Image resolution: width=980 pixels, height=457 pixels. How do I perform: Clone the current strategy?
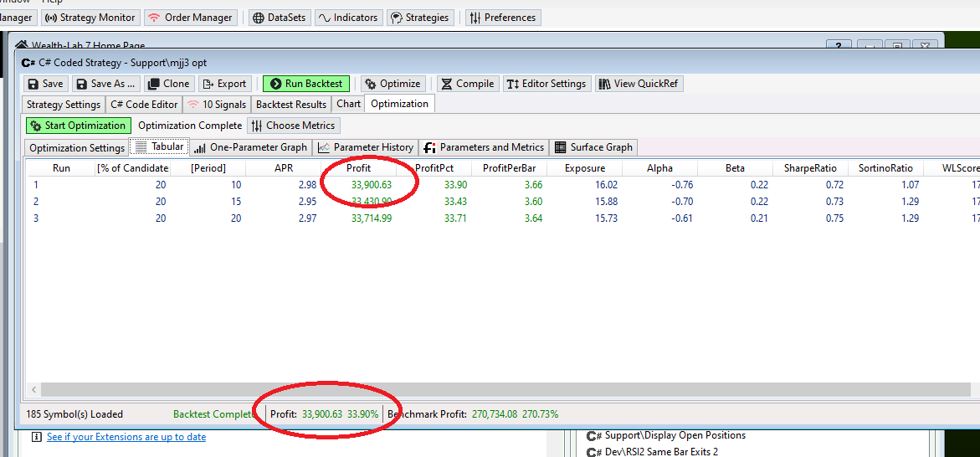pos(168,84)
